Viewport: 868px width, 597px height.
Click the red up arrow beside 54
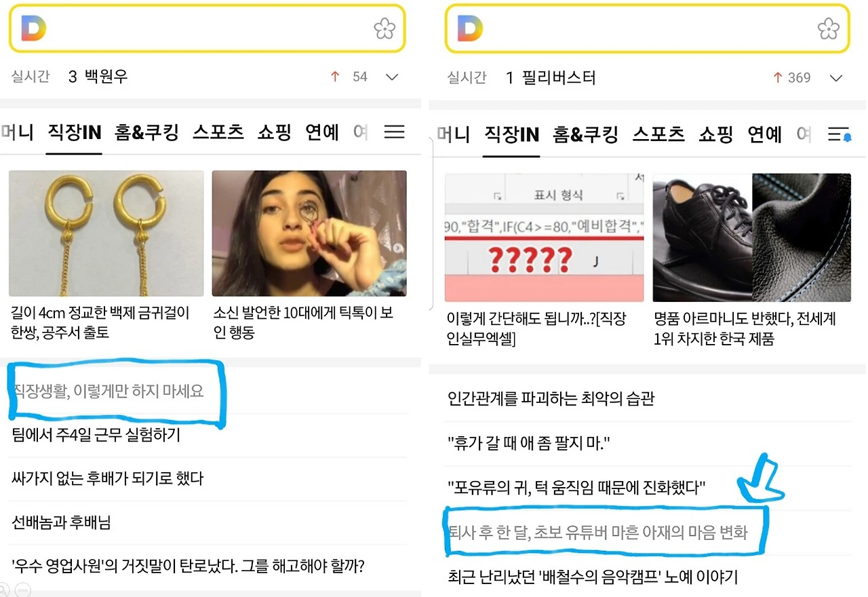(x=334, y=77)
